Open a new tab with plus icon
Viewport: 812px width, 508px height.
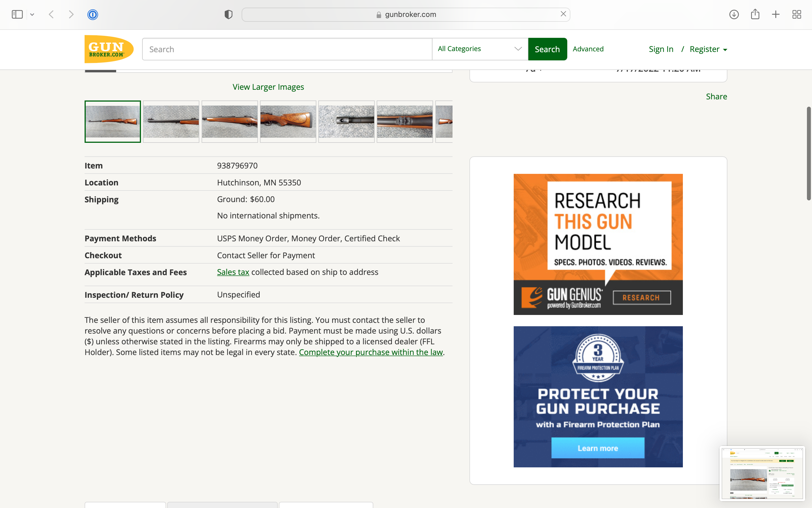click(776, 14)
